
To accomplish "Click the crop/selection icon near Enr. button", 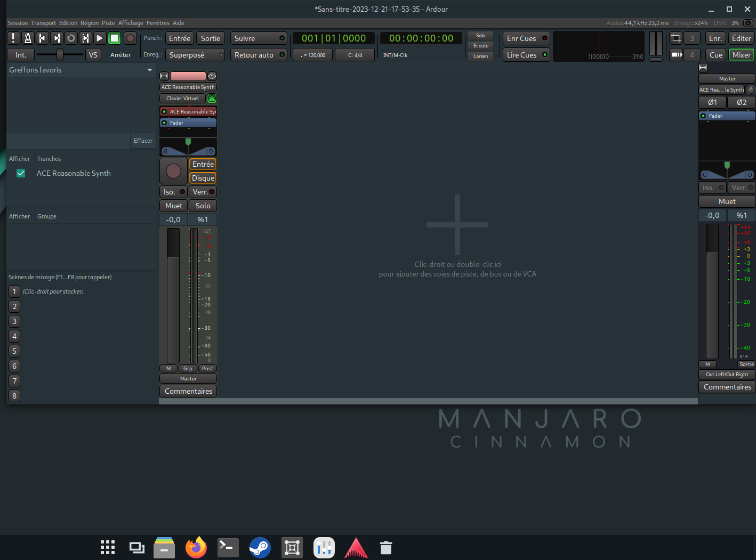I will (676, 38).
